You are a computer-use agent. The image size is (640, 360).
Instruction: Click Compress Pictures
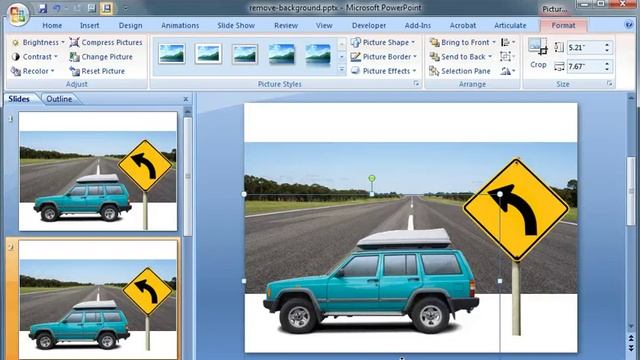click(x=106, y=42)
